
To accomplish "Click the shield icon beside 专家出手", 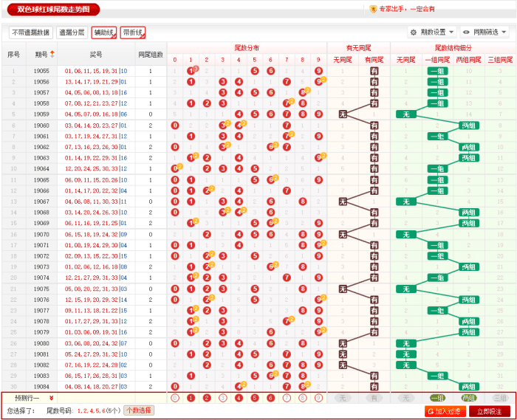I will pos(373,9).
